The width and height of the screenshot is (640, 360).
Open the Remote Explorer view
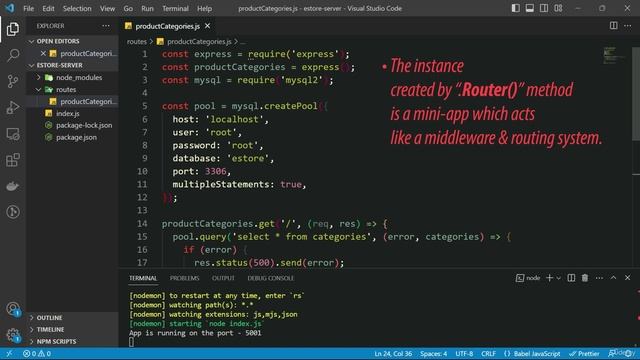13,134
